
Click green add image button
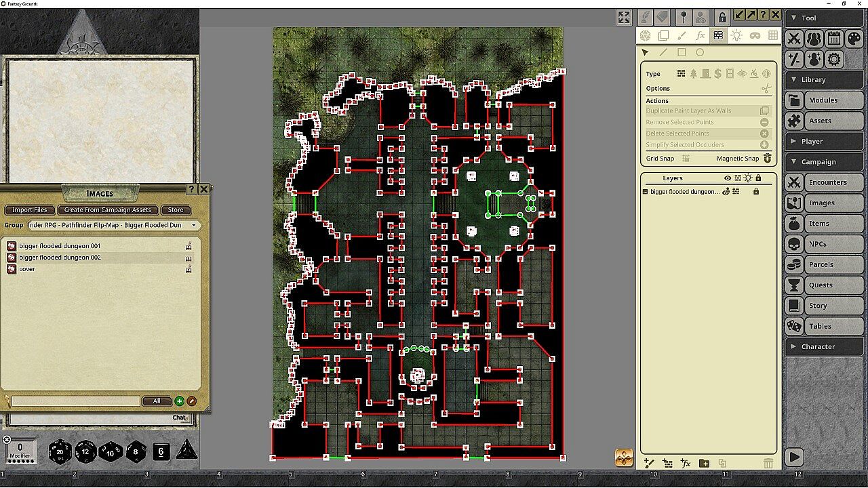pos(180,401)
